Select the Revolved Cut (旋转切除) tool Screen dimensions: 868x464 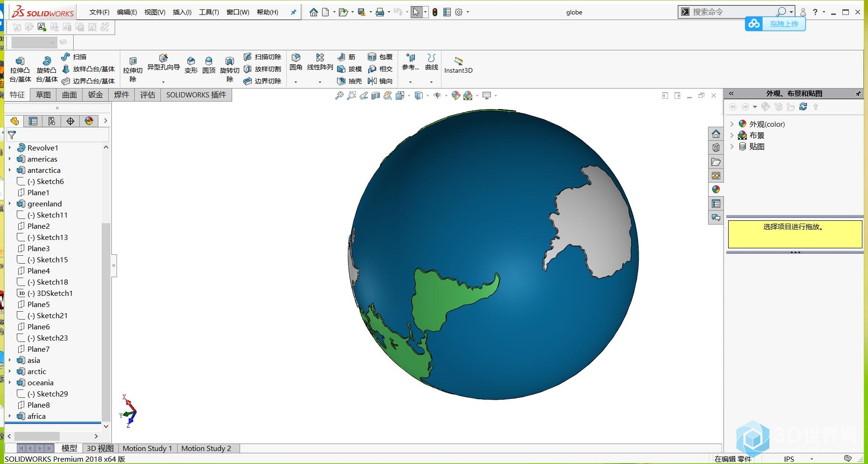point(229,69)
